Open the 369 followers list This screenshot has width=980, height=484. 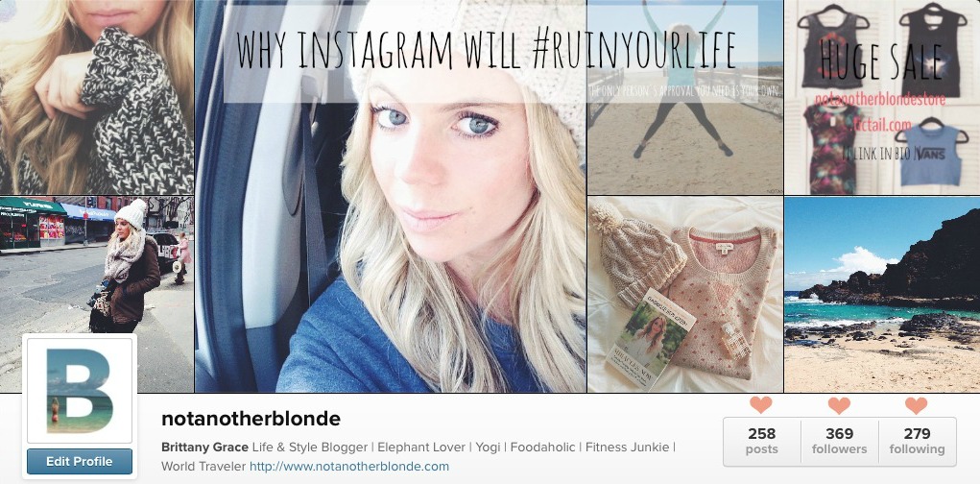point(839,441)
